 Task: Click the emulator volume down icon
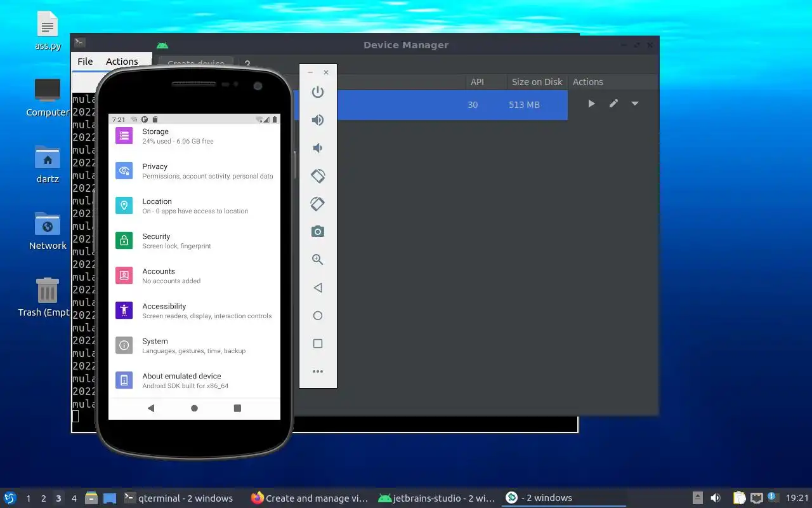[318, 148]
